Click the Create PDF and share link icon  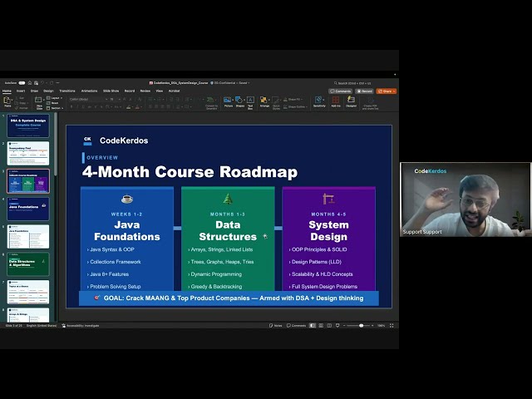coord(370,101)
